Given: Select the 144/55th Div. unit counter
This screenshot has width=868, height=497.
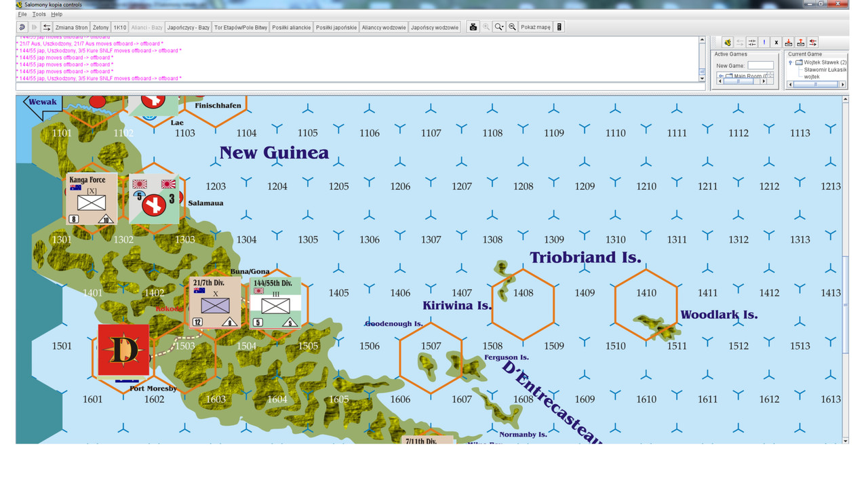Looking at the screenshot, I should (275, 302).
